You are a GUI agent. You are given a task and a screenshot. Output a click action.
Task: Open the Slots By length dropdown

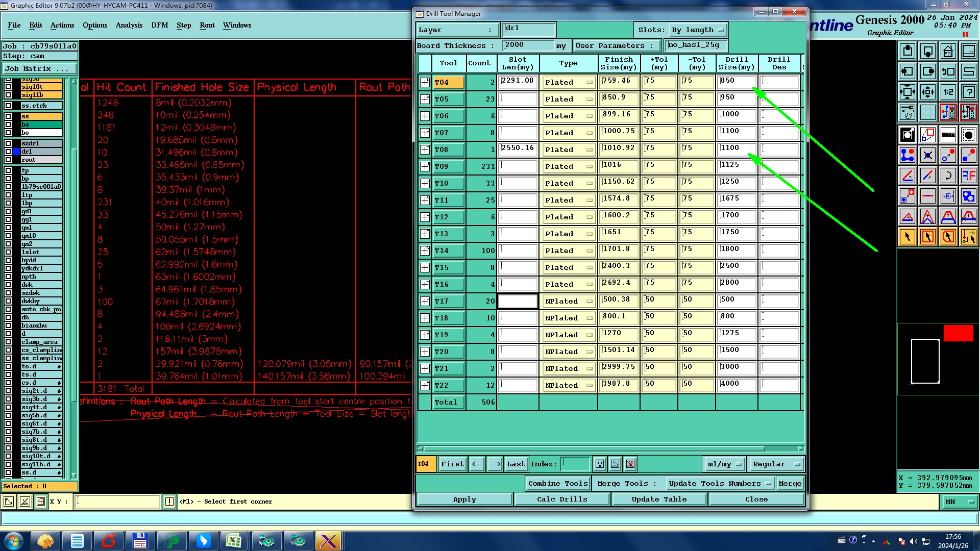[x=698, y=30]
